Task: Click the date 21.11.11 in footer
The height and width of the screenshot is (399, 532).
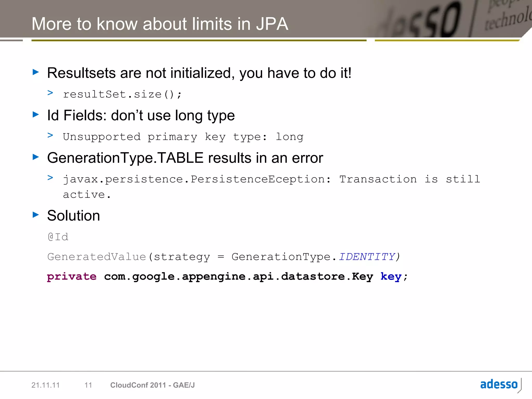Action: point(45,385)
